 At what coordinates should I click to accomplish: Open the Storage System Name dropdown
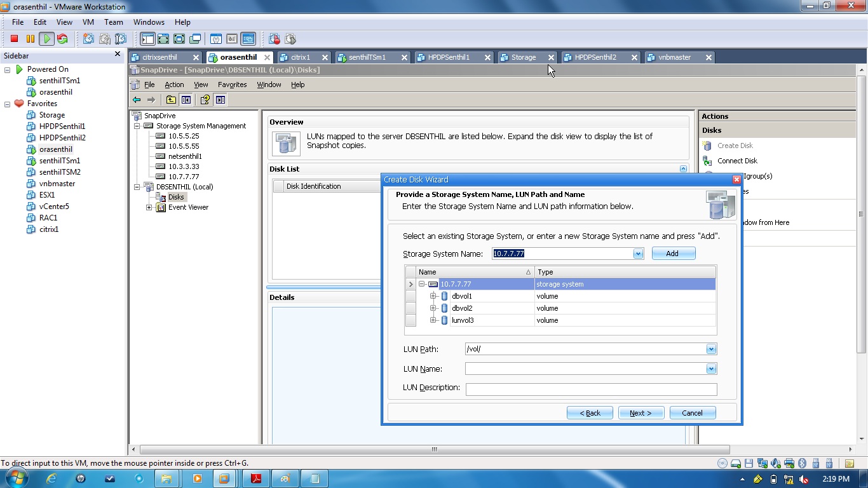point(637,253)
